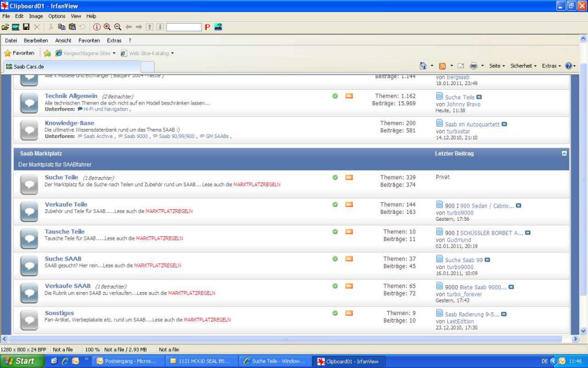Click the vertical scrollbar down arrow

click(583, 331)
